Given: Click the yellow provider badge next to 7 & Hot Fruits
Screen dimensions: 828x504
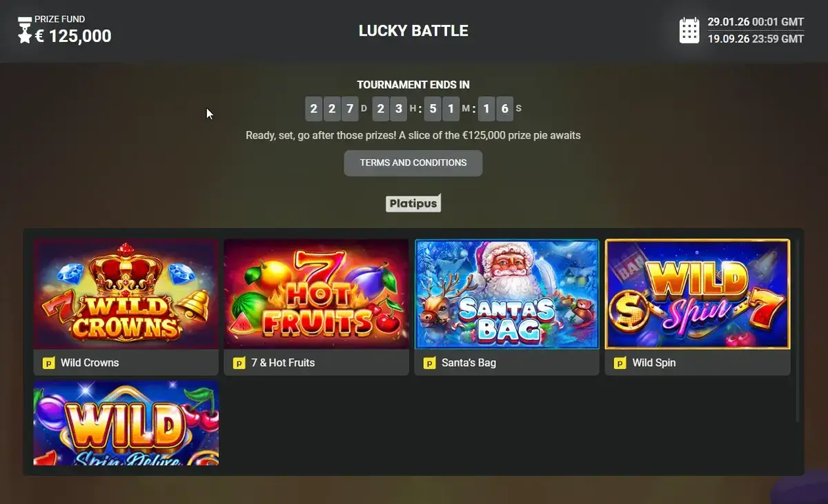Looking at the screenshot, I should click(239, 363).
